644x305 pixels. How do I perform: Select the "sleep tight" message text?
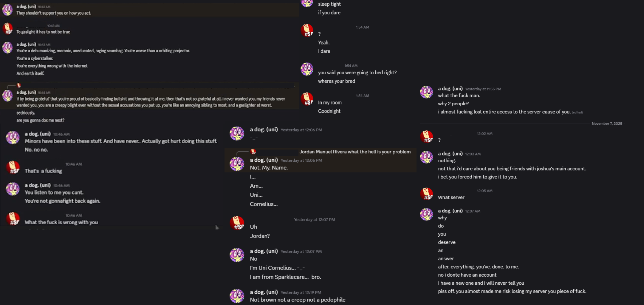tap(329, 4)
